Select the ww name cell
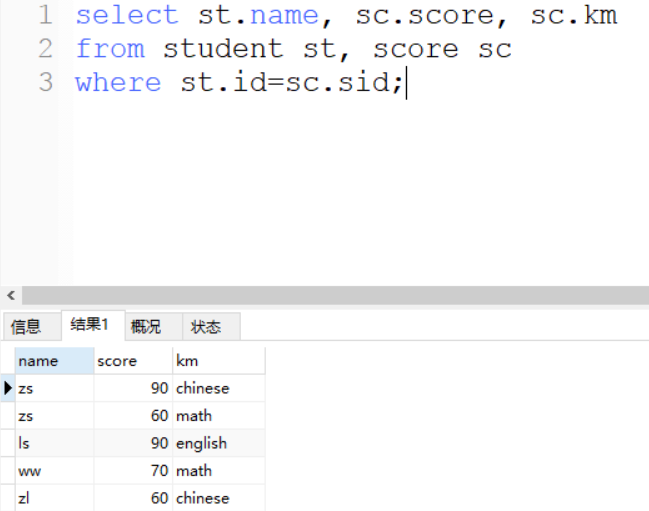 click(x=55, y=471)
